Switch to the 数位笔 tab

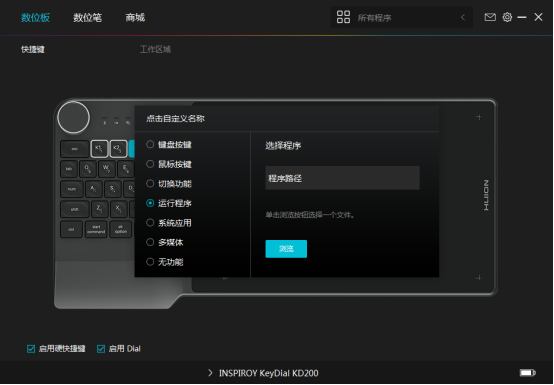(x=88, y=17)
